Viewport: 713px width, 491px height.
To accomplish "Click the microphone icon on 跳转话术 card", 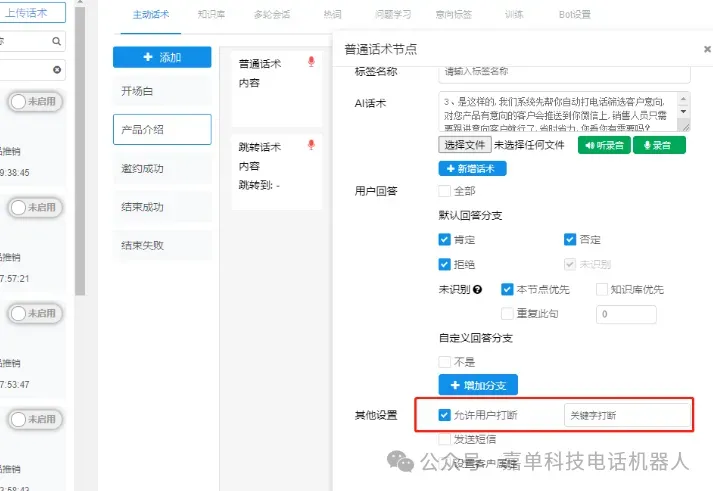I will [311, 145].
